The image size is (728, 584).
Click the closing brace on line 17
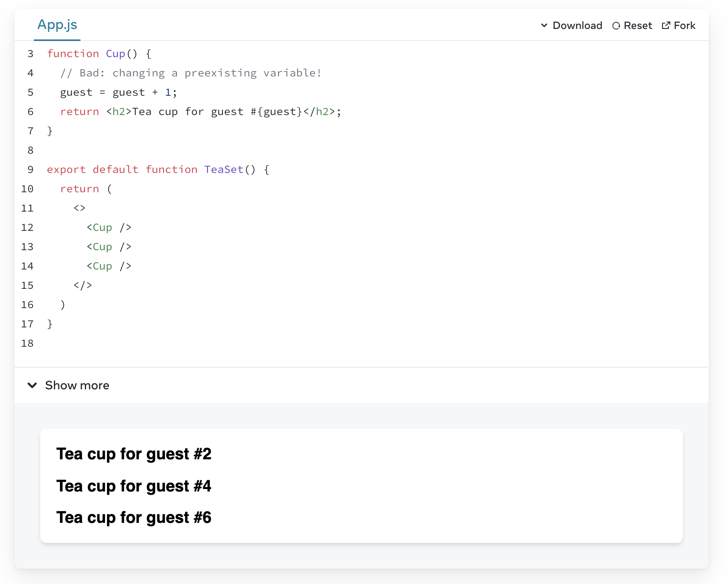(50, 324)
